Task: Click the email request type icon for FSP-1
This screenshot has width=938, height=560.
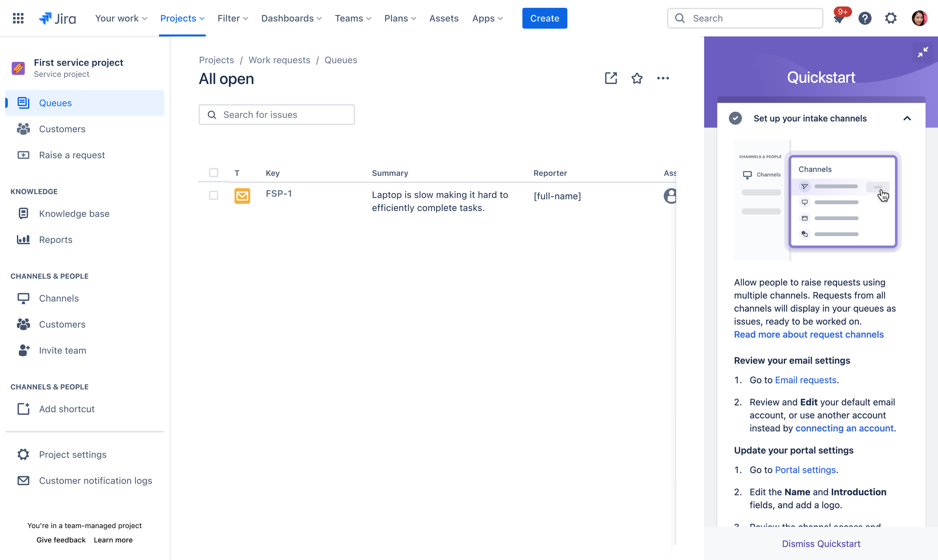Action: pos(242,196)
